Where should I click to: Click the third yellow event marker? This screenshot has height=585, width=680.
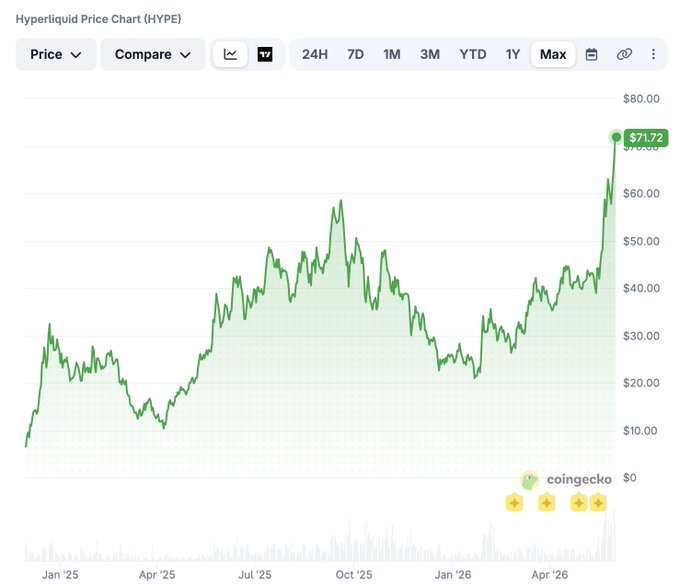[579, 503]
